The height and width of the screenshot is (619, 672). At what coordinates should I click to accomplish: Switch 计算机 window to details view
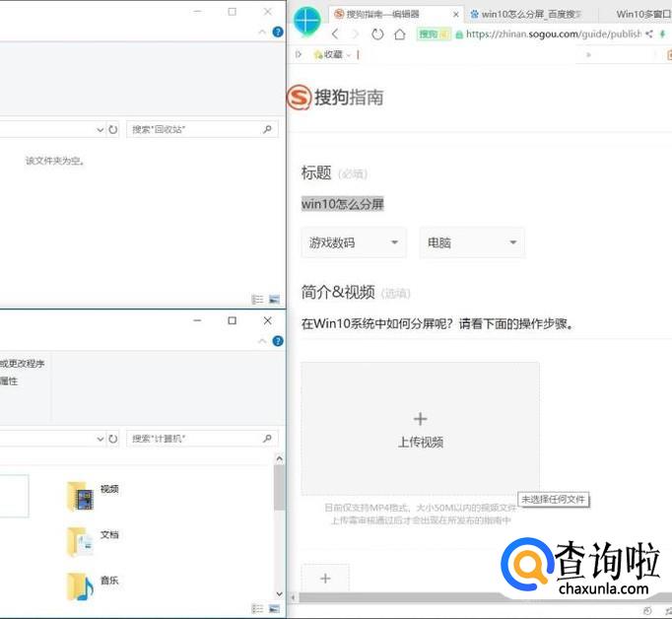[257, 609]
